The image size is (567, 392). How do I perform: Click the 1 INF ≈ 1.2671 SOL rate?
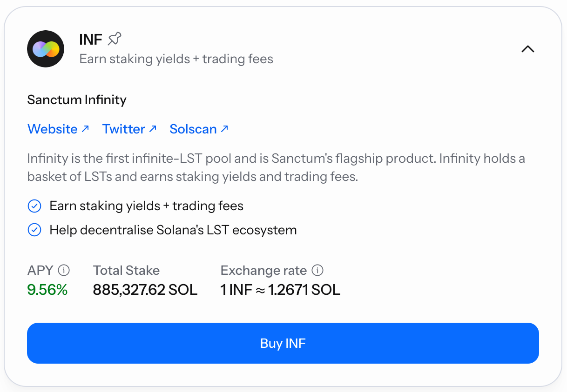280,290
